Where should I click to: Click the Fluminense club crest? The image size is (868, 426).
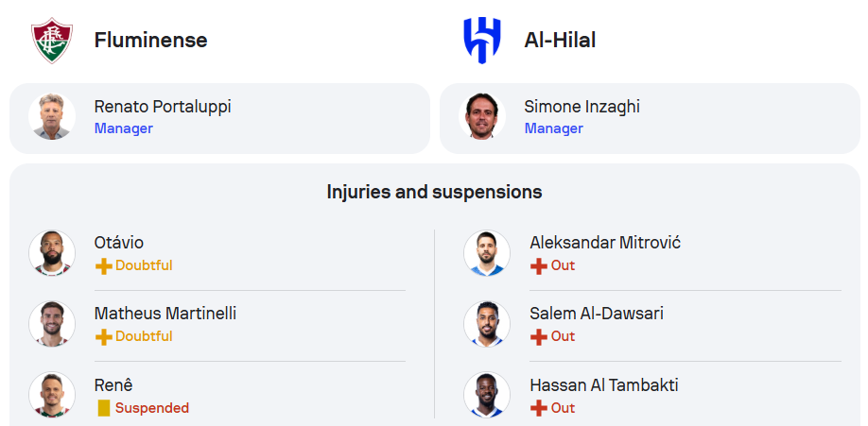coord(51,41)
